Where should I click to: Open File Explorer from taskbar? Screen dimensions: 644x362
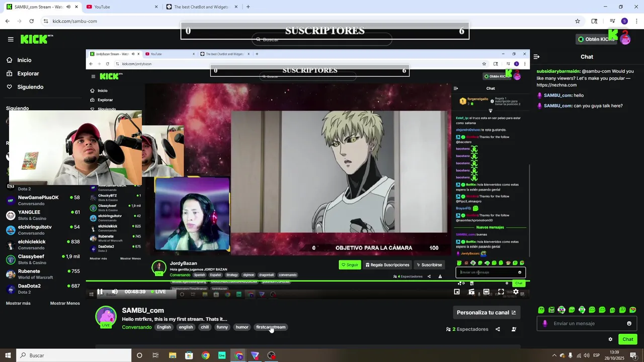[x=173, y=355]
